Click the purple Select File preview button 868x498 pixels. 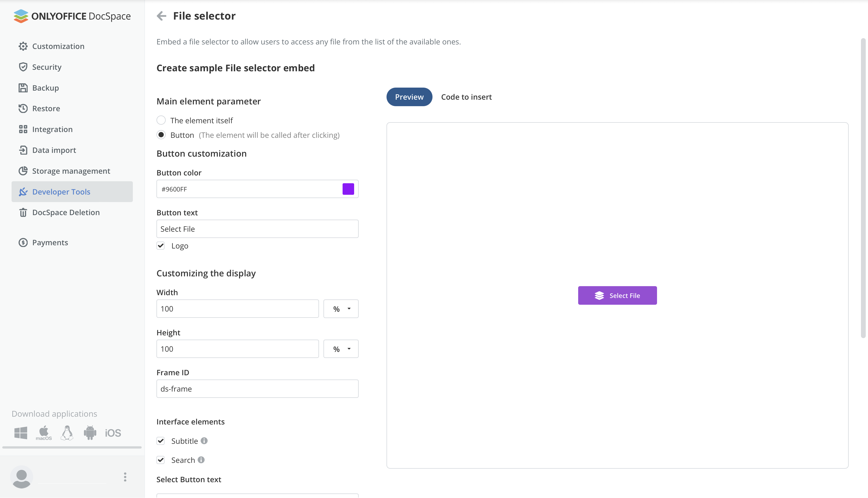(617, 295)
